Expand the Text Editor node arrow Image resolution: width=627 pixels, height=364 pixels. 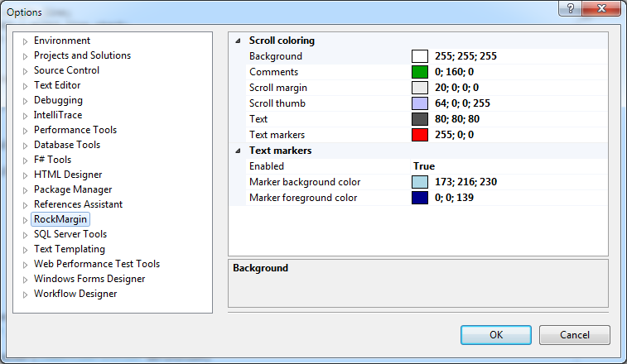pos(25,86)
